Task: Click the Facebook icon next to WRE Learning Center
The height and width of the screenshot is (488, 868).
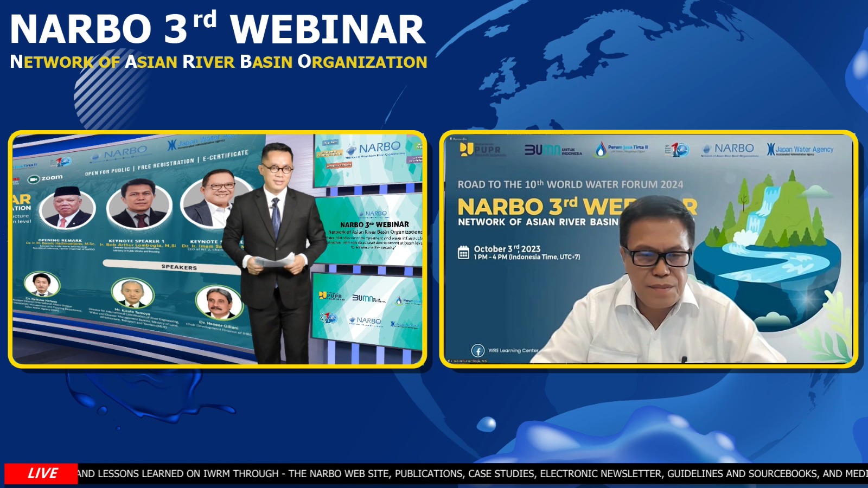Action: [x=478, y=350]
